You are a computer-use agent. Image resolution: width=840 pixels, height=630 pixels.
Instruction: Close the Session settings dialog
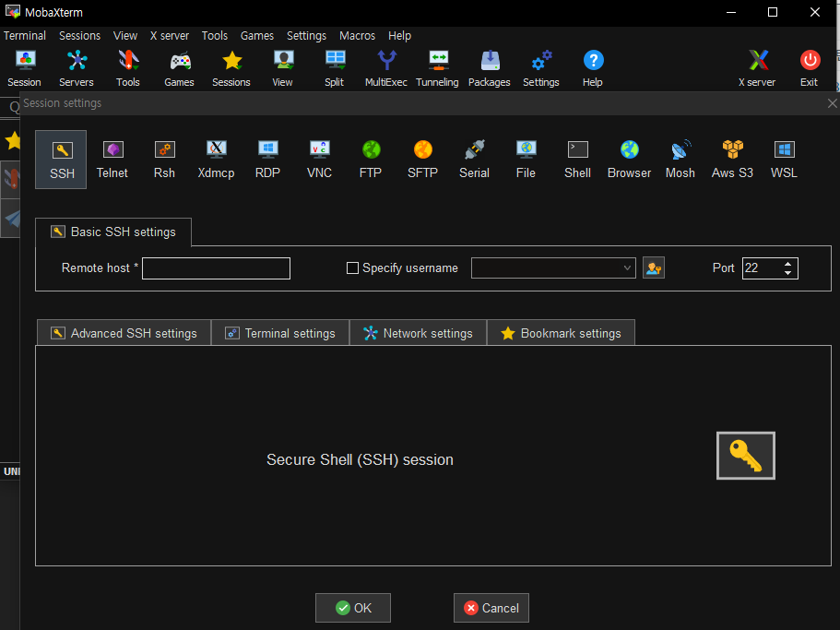[x=832, y=103]
